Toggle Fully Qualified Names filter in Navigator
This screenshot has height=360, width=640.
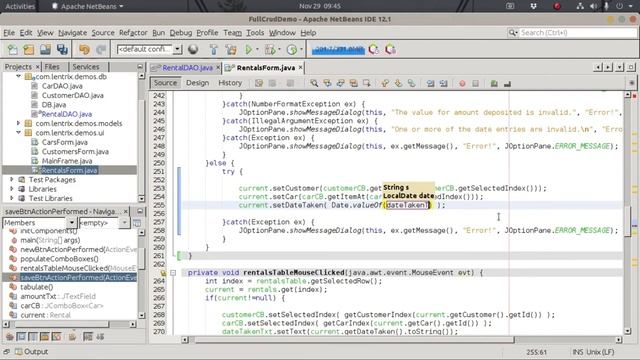tap(72, 337)
